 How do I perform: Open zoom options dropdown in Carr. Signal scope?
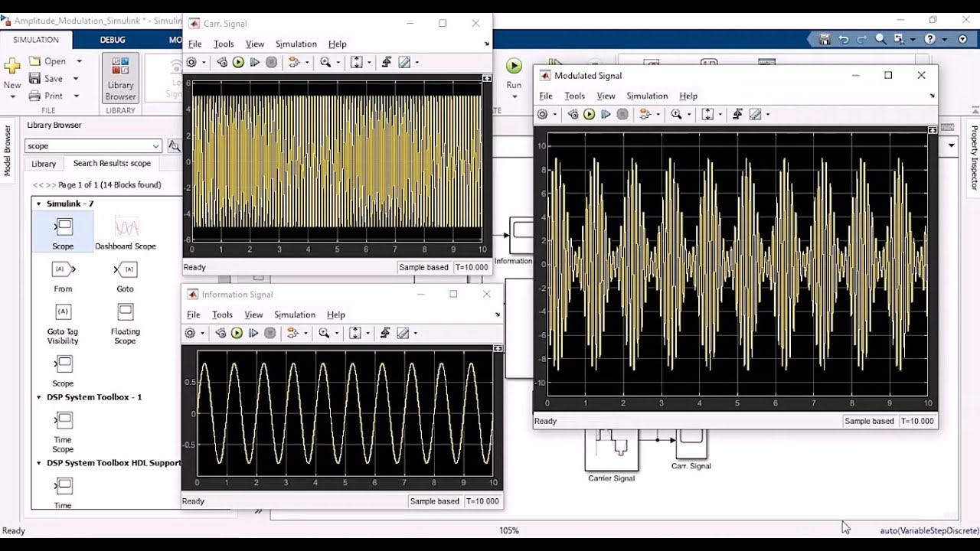(x=337, y=63)
